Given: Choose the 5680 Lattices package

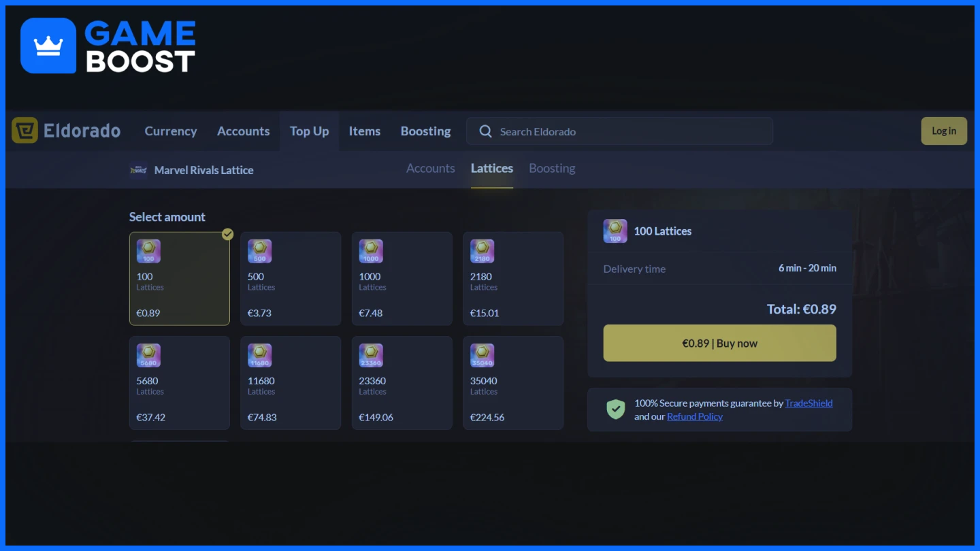Looking at the screenshot, I should (180, 383).
